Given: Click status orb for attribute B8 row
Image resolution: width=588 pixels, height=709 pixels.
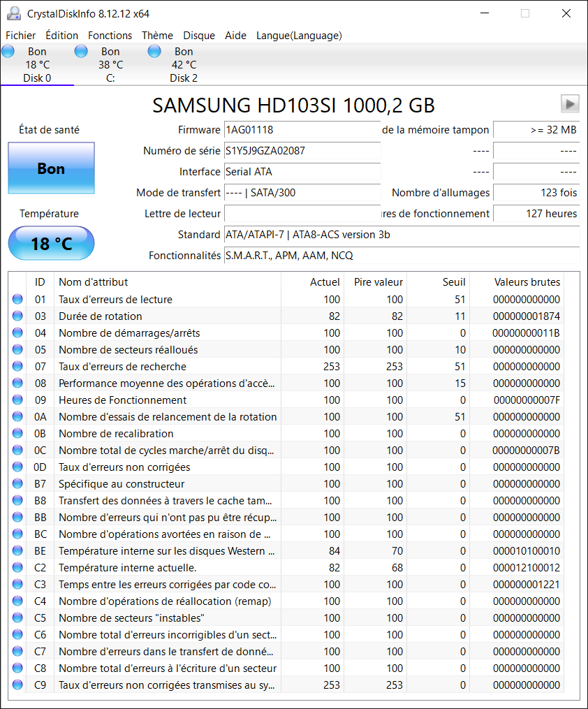Looking at the screenshot, I should [17, 500].
